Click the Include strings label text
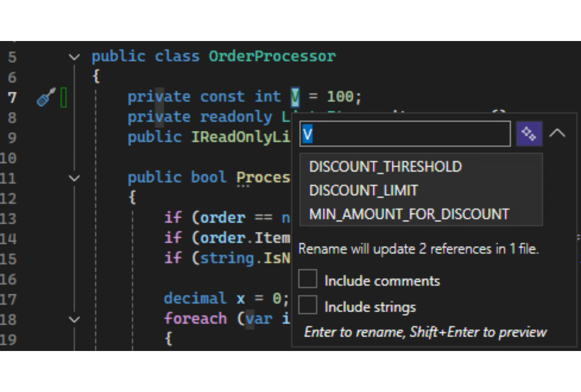581x392 pixels. coord(370,307)
